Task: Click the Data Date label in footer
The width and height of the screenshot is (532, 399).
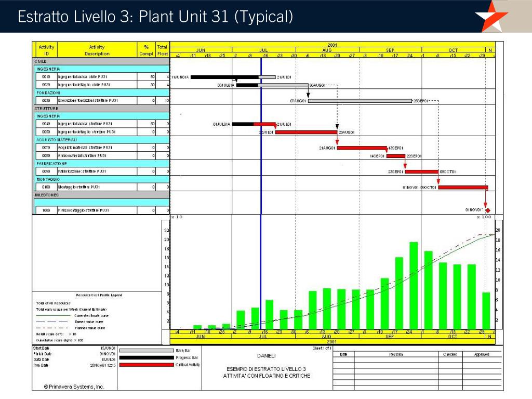Action: [41, 360]
